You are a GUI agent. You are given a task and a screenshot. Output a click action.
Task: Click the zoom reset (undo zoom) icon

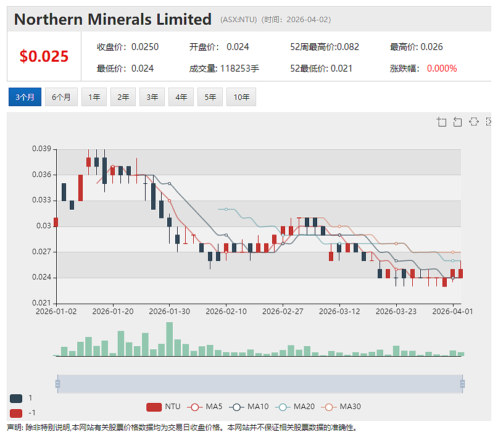click(x=457, y=122)
